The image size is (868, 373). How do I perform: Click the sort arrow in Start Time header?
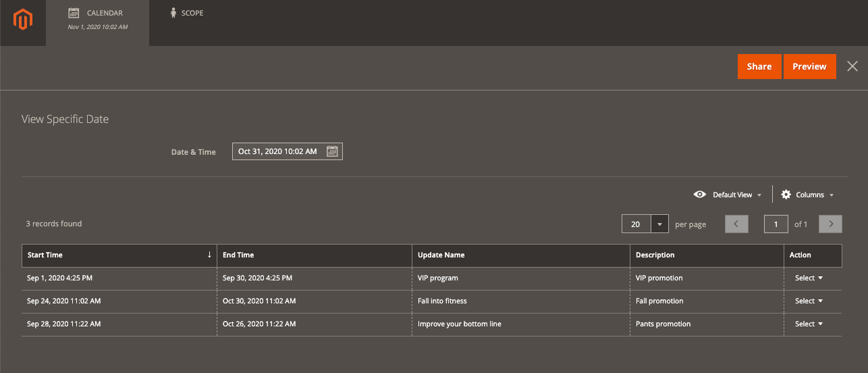209,255
